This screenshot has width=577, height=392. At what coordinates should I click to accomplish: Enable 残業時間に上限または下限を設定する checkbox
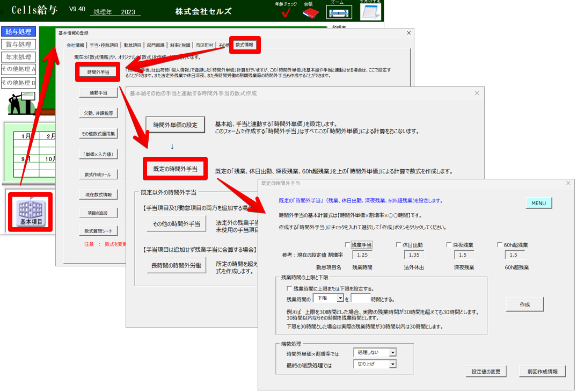[289, 288]
